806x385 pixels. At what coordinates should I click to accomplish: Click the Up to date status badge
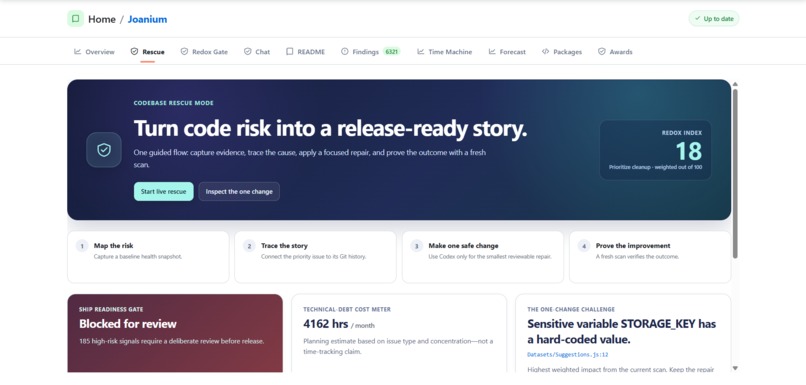[x=714, y=19]
